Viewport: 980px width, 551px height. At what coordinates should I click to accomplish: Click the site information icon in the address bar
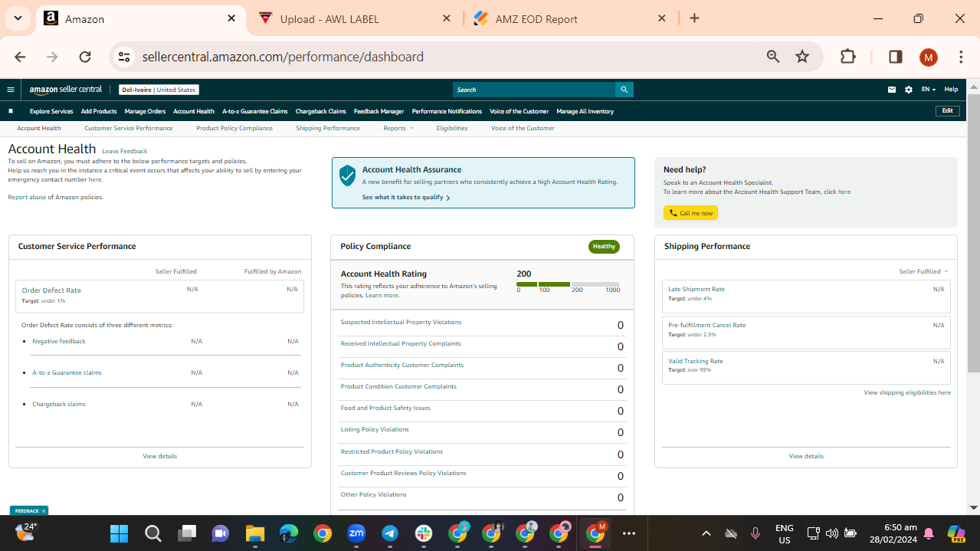click(124, 57)
